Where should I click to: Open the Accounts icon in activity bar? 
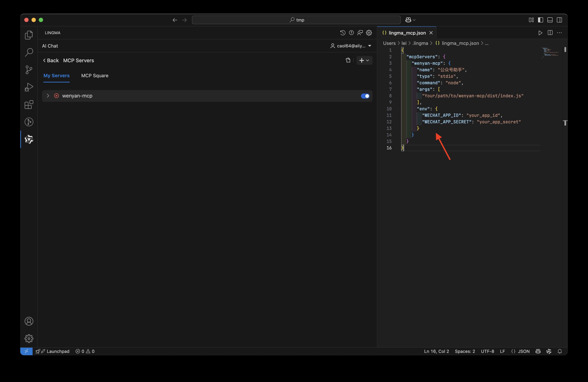click(29, 321)
